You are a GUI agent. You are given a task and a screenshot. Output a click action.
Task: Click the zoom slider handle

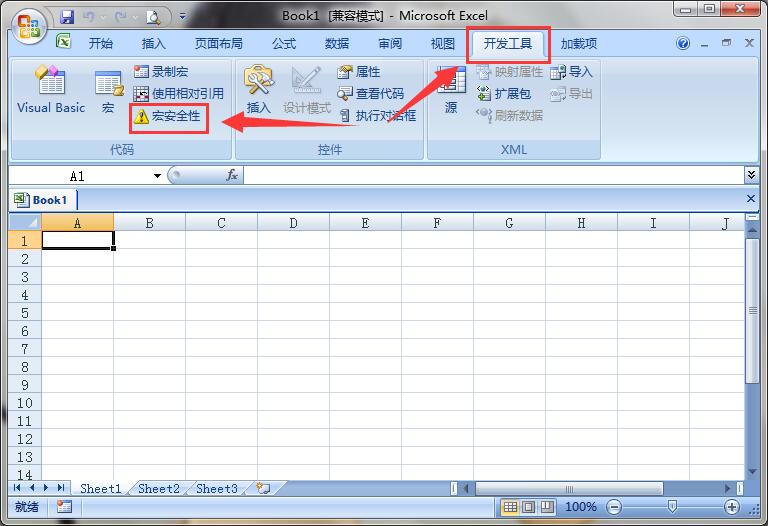click(672, 506)
